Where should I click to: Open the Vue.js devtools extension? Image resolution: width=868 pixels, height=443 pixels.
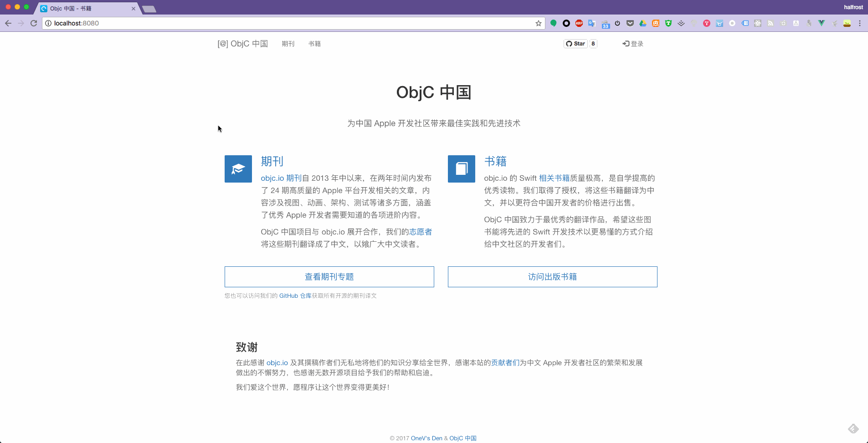[822, 23]
